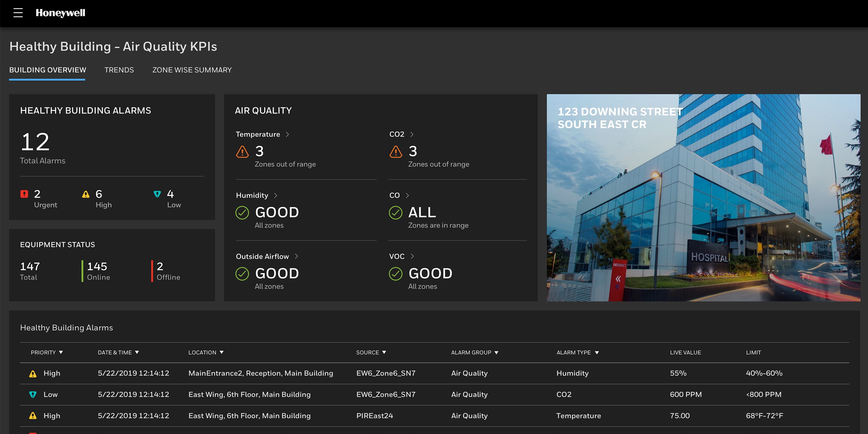The height and width of the screenshot is (434, 868).
Task: Open the hamburger navigation menu
Action: pos(18,13)
